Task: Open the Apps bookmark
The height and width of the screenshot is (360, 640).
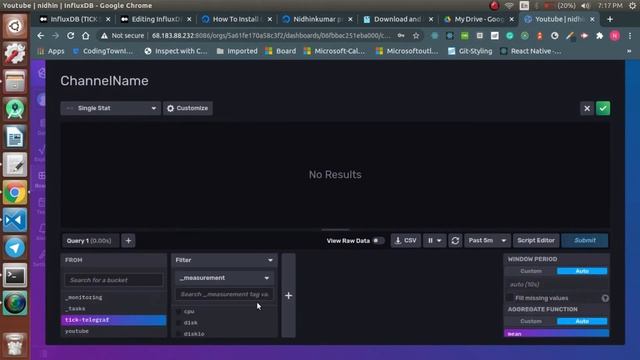Action: tap(51, 51)
